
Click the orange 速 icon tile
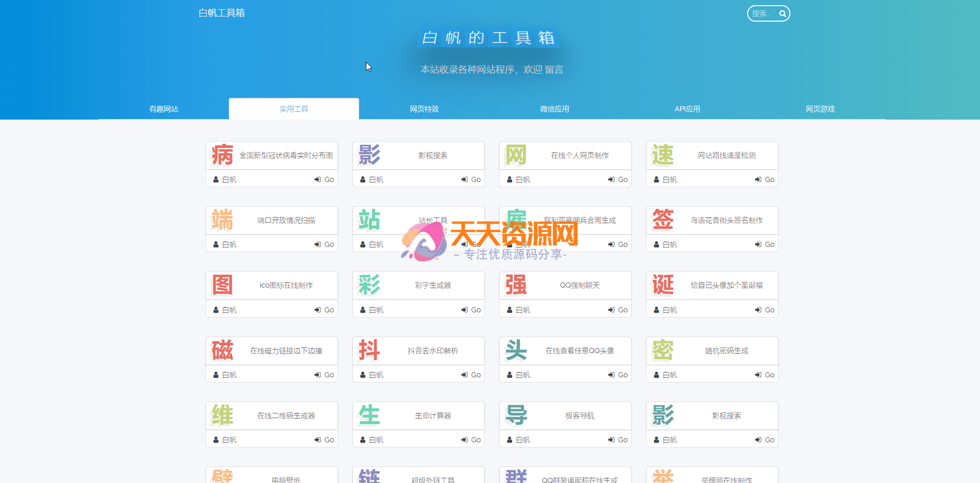tap(663, 155)
